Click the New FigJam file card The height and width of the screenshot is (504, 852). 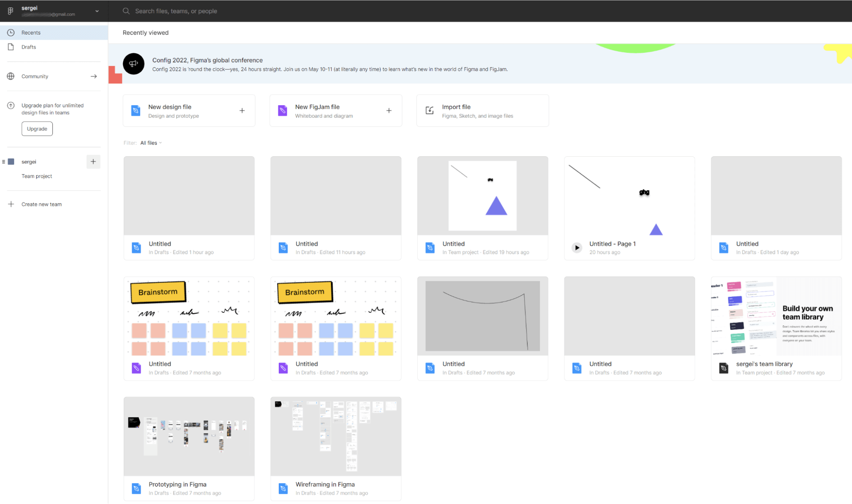(x=336, y=110)
